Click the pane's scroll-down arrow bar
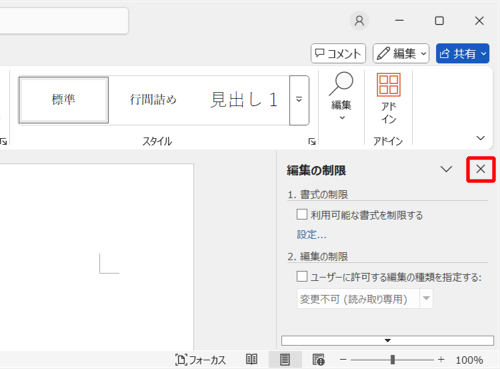Viewport: 500px width, 369px height. pos(387,340)
